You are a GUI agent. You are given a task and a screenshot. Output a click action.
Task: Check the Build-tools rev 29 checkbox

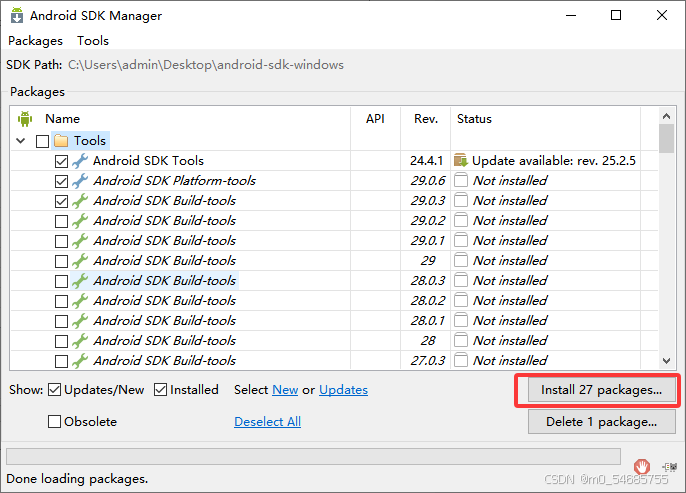(x=61, y=262)
